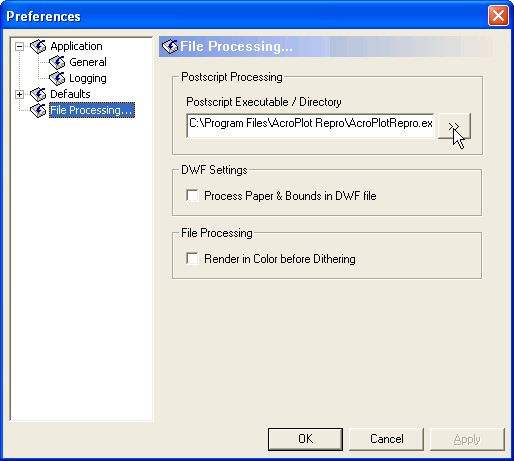Click the OK button
This screenshot has height=461, width=514.
point(305,439)
